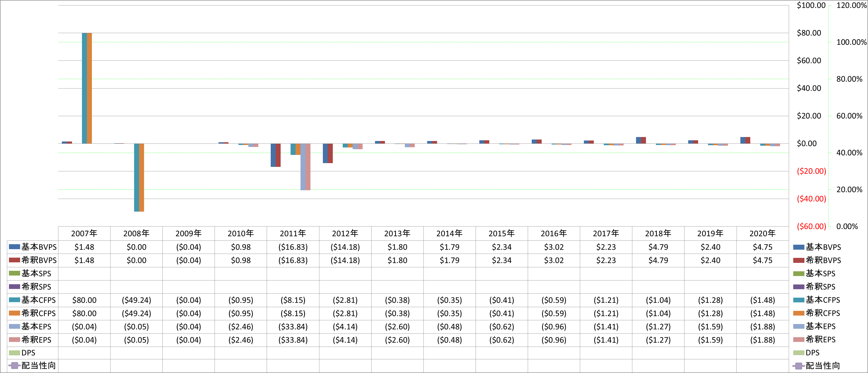Viewport: 868px width, 373px height.
Task: Select the $0.00 primary axis label
Action: pos(807,144)
